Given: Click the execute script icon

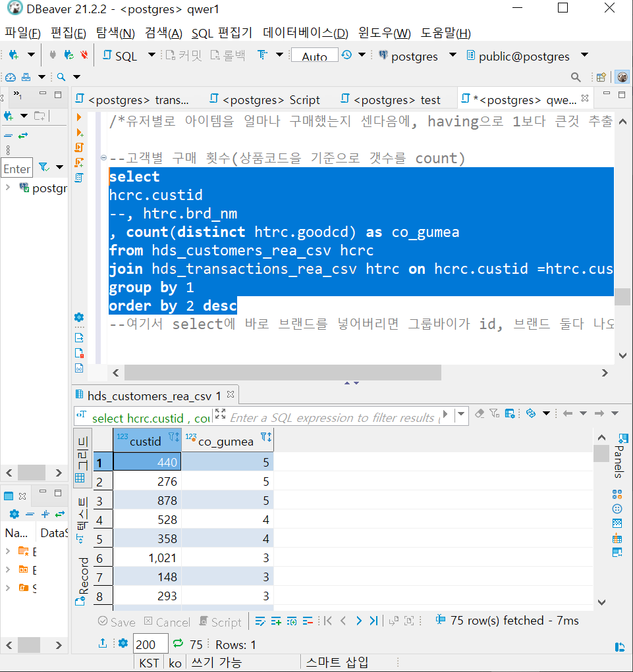Looking at the screenshot, I should click(x=79, y=147).
